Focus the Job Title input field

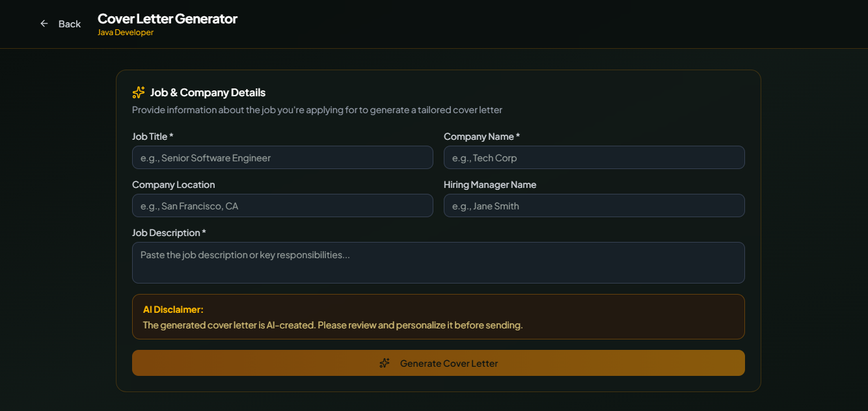[282, 157]
